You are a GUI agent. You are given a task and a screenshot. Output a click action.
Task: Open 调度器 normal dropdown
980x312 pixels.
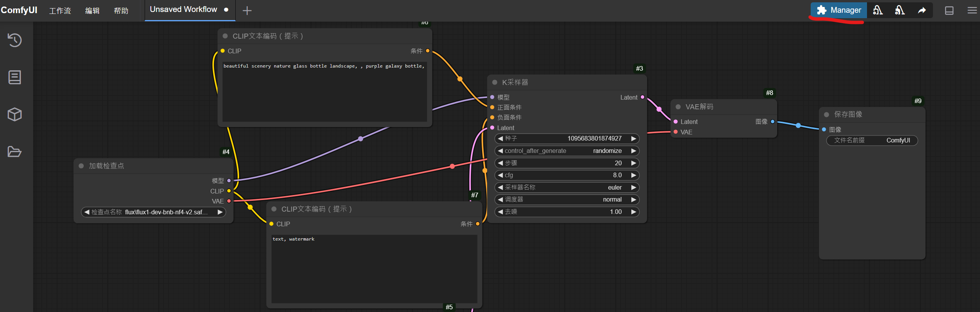(567, 199)
